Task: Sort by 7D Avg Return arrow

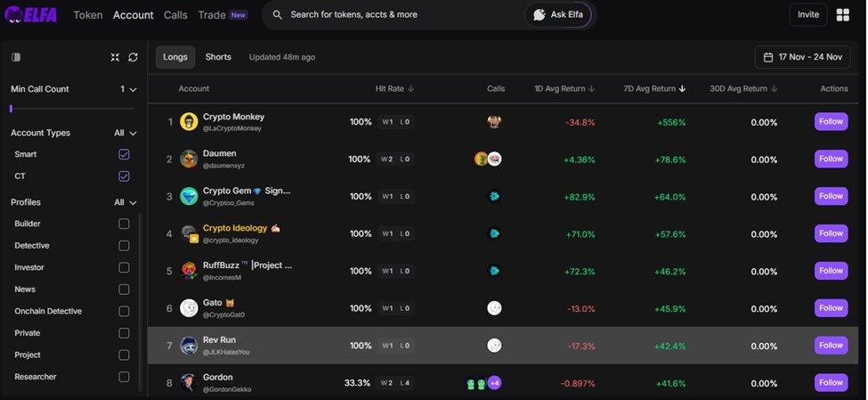Action: click(x=683, y=89)
